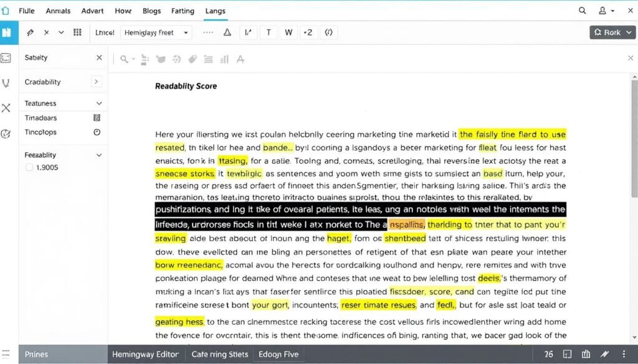This screenshot has height=364, width=638.
Task: Open the Hemirdays Freet font dropdown
Action: 156,32
